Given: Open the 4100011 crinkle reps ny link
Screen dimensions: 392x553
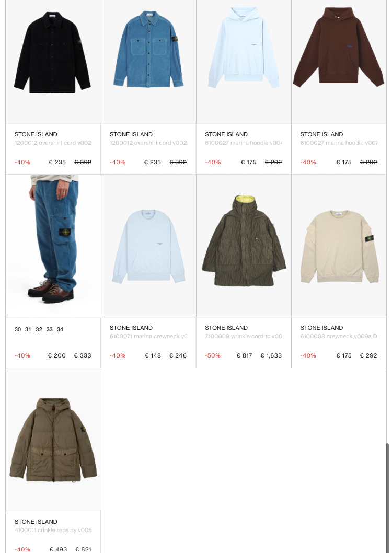Looking at the screenshot, I should [53, 530].
